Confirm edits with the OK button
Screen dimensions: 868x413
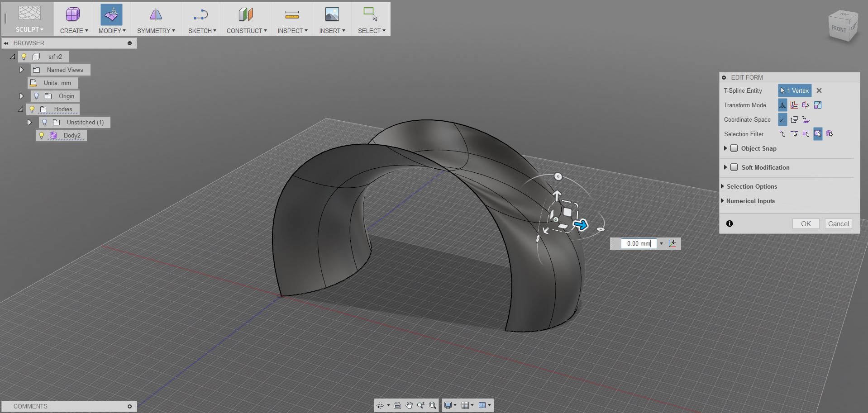click(805, 223)
